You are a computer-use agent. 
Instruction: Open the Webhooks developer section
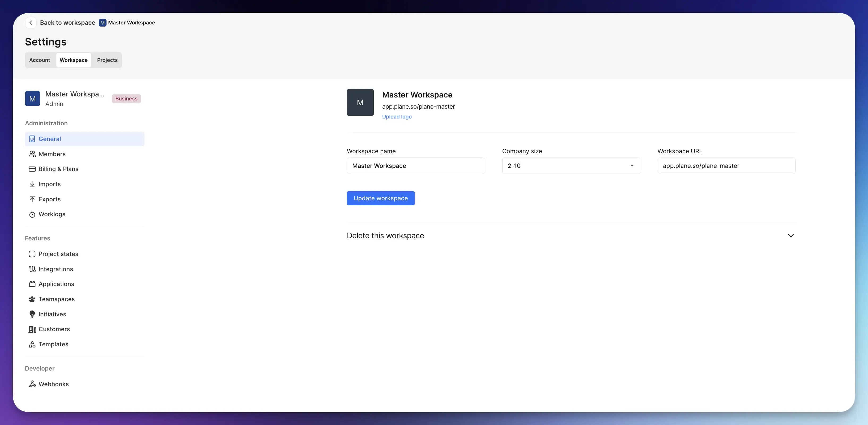pos(54,384)
